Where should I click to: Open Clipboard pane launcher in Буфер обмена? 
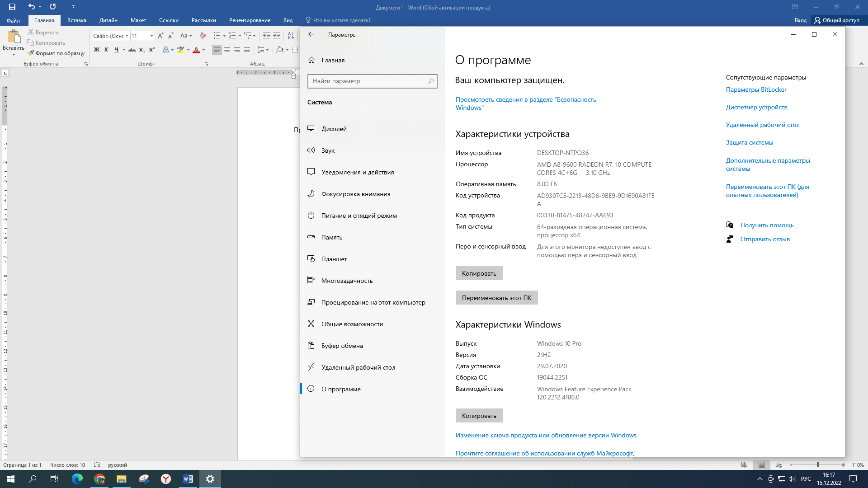pos(86,64)
